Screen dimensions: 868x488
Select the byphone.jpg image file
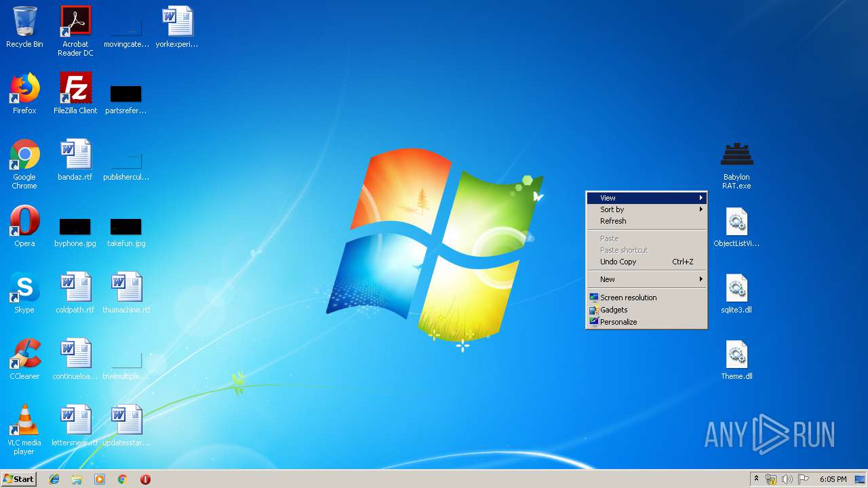coord(75,232)
